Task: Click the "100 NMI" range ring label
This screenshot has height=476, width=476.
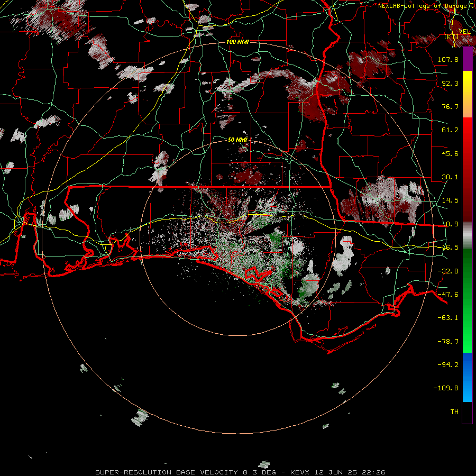Action: pos(237,42)
